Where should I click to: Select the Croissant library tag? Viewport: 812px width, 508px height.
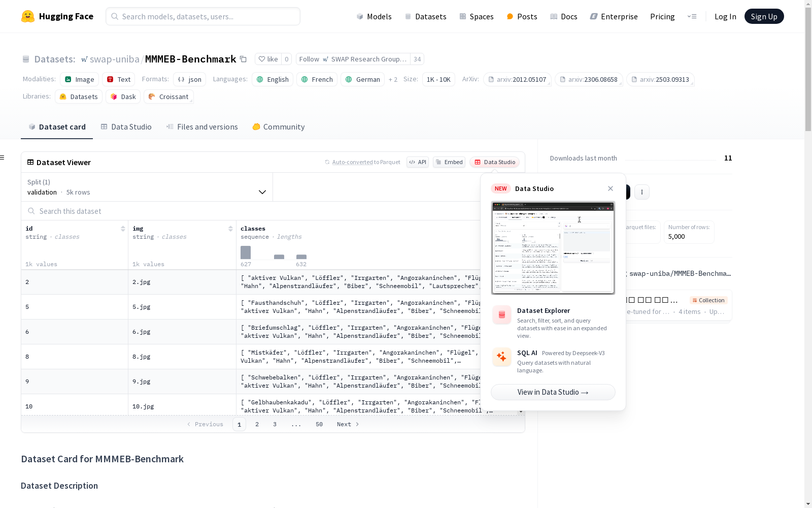pos(168,97)
